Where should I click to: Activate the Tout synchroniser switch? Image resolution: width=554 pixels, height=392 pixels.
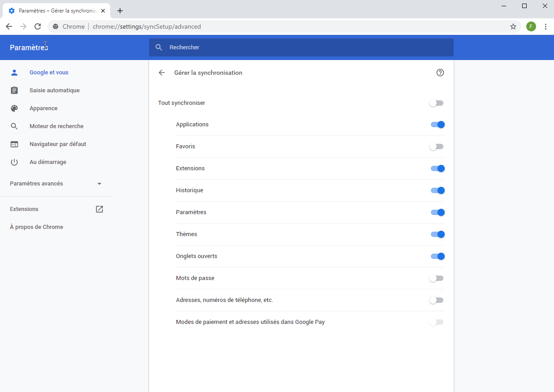point(436,103)
